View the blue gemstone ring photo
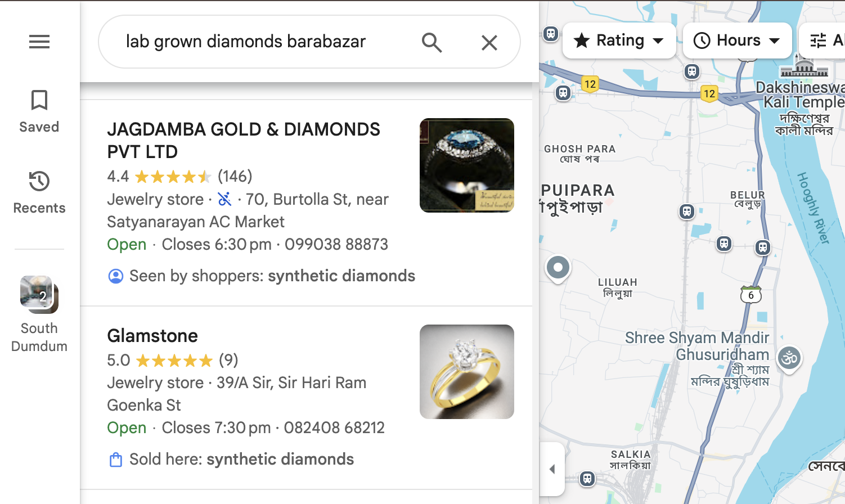The width and height of the screenshot is (845, 504). coord(467,165)
